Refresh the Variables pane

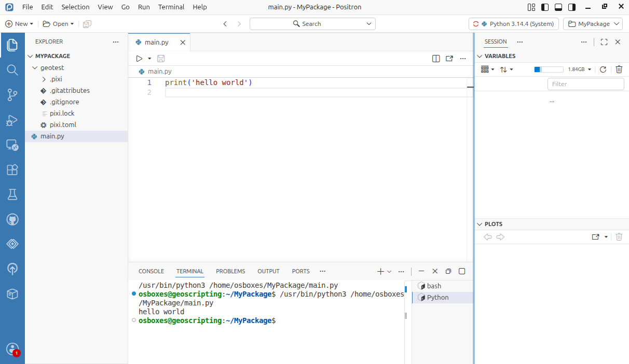[603, 69]
